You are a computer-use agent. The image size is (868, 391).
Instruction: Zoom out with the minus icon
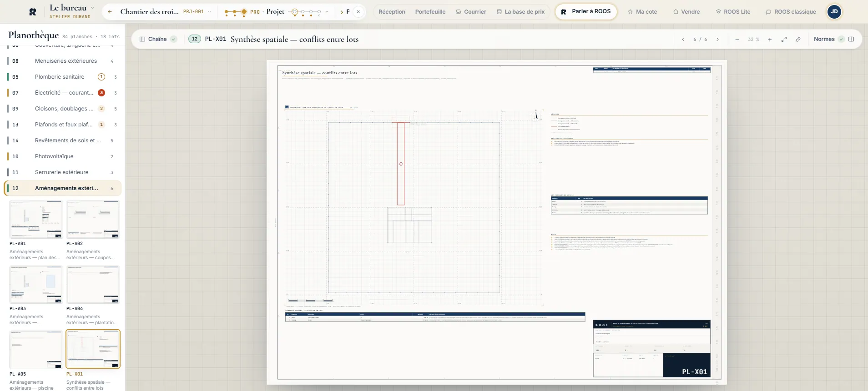click(737, 40)
